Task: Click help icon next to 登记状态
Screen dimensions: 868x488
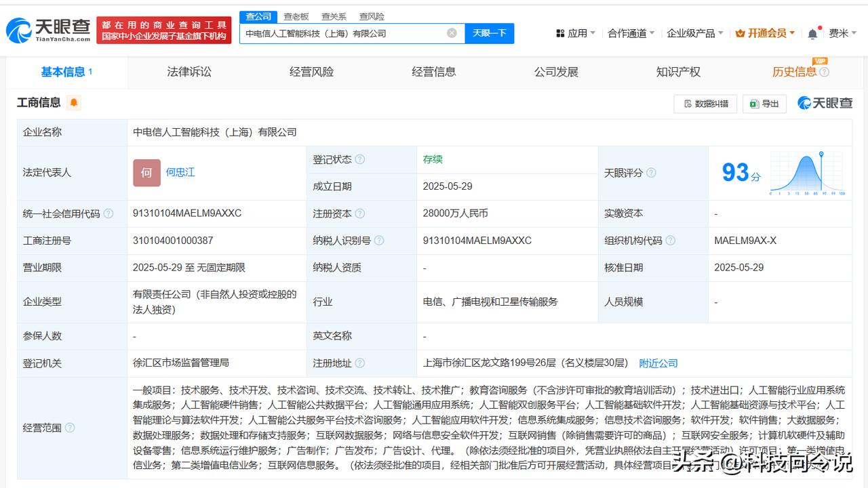Action: pos(359,159)
